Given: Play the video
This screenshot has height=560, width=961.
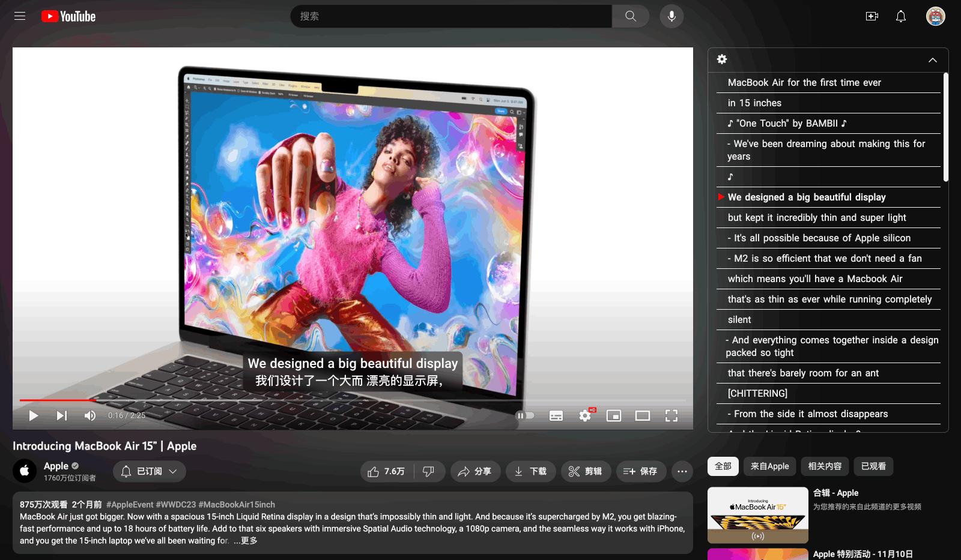Looking at the screenshot, I should click(34, 415).
